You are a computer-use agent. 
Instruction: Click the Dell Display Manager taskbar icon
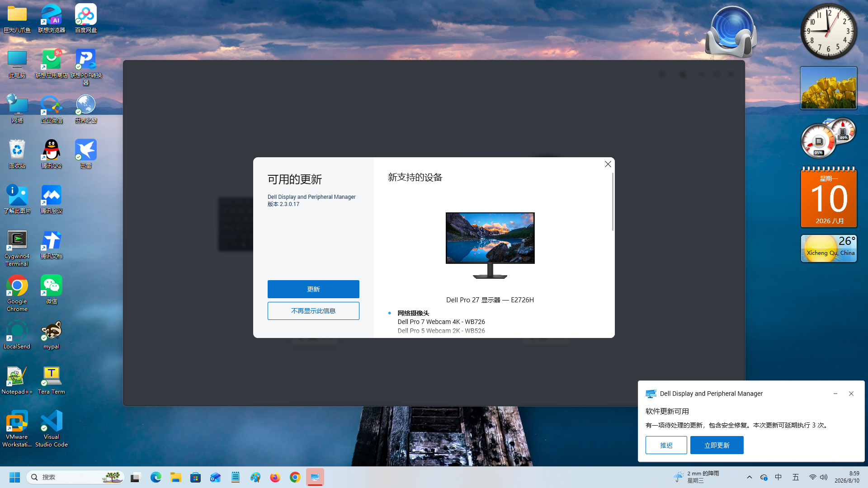pos(315,477)
